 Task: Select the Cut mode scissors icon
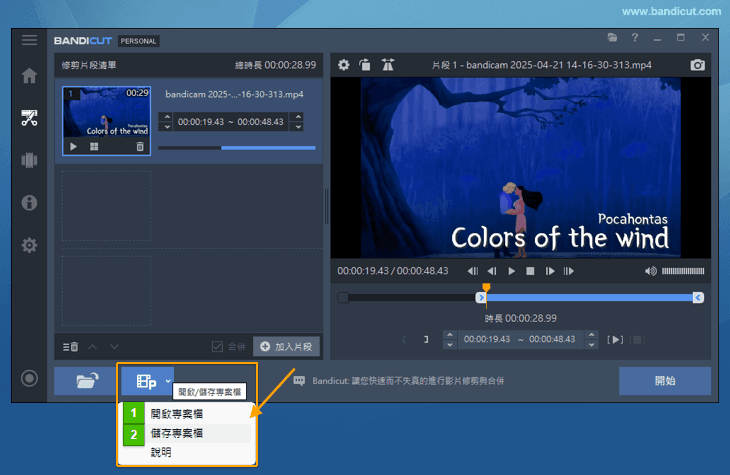point(29,118)
